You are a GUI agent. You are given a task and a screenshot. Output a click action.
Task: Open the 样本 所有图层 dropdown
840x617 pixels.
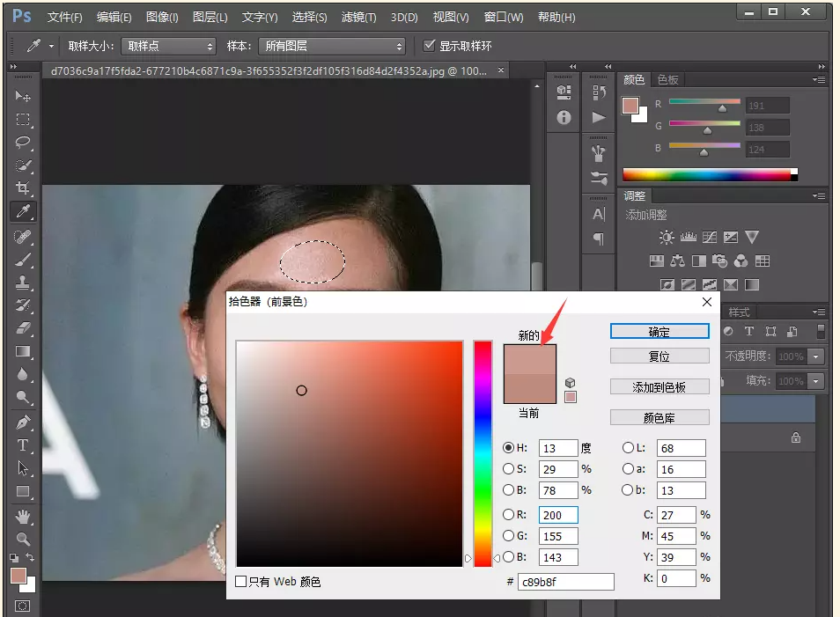point(332,46)
